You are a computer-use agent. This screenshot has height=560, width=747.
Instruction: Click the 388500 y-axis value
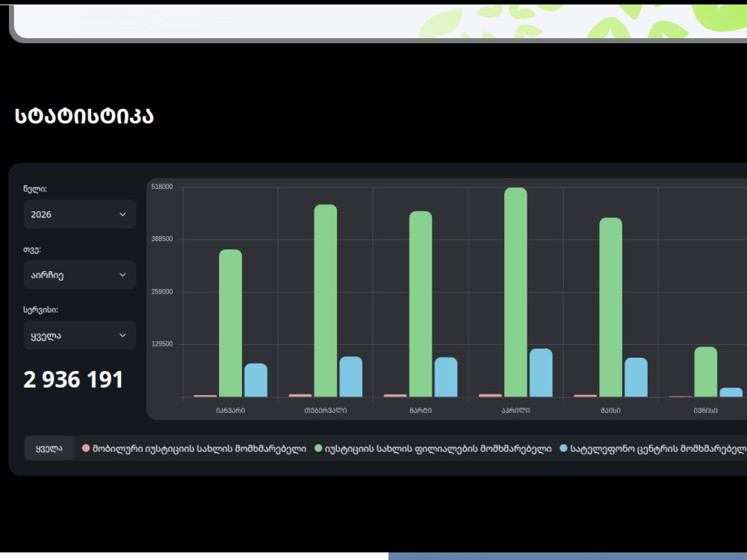click(x=162, y=239)
